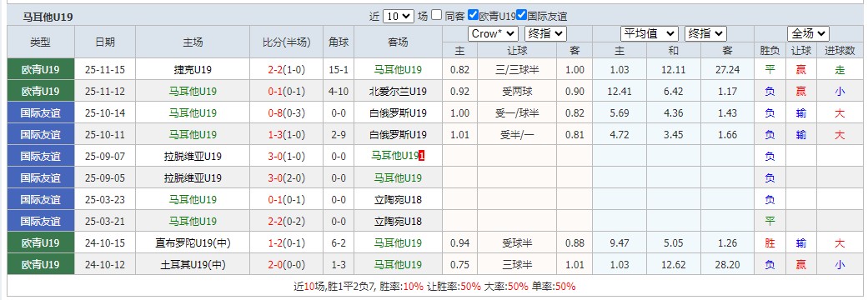The height and width of the screenshot is (300, 868).
Task: Click the summary line 近10场,胜1平2负7
Action: [334, 286]
